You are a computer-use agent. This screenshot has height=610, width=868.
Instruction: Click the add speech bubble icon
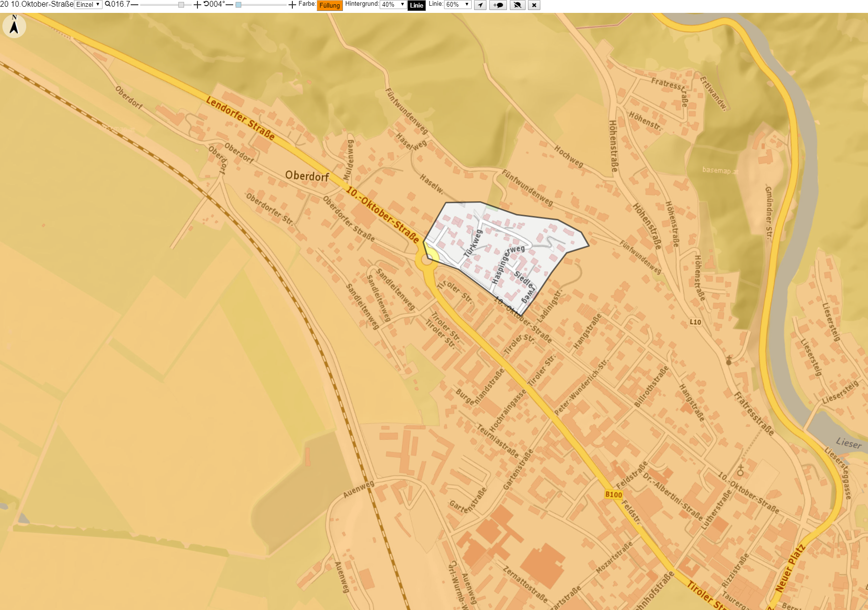point(498,5)
